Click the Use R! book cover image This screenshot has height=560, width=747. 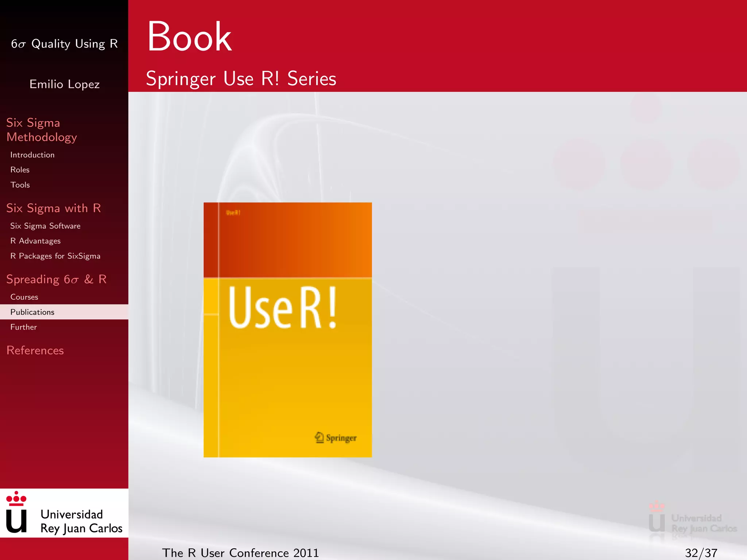click(288, 330)
